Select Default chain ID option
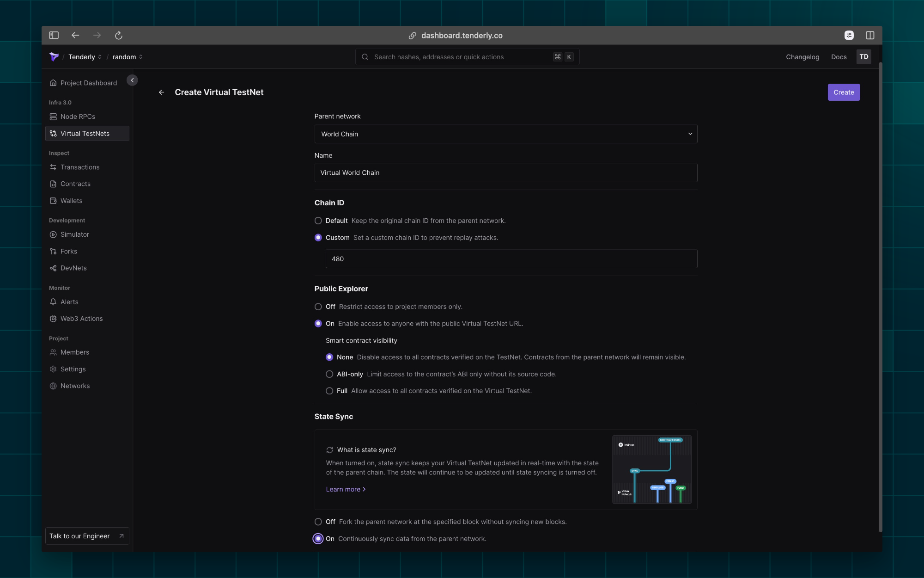 point(318,221)
